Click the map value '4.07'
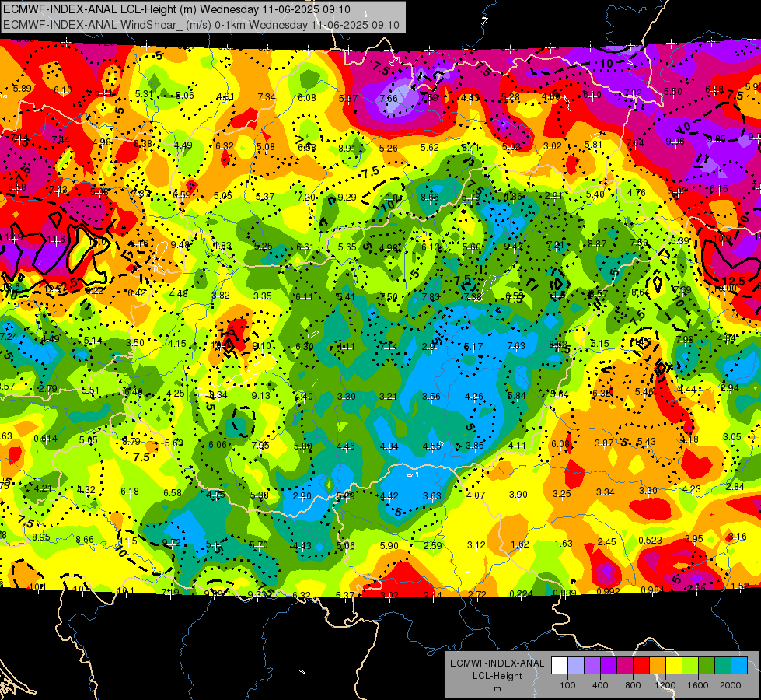 coord(476,495)
